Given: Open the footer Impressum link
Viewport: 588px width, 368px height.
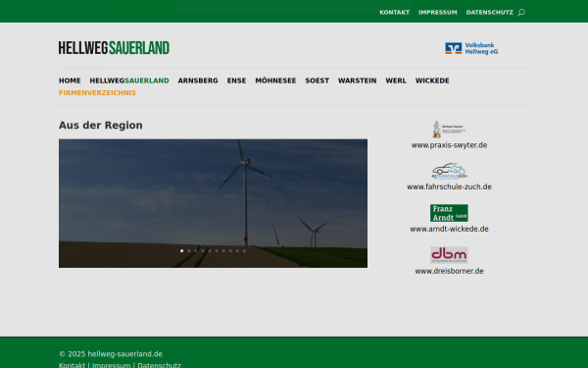Looking at the screenshot, I should pyautogui.click(x=112, y=365).
